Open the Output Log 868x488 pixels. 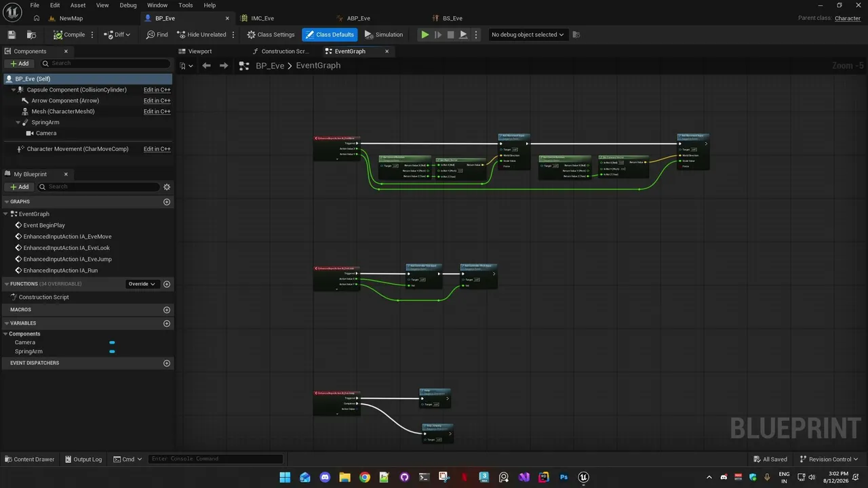click(x=83, y=460)
